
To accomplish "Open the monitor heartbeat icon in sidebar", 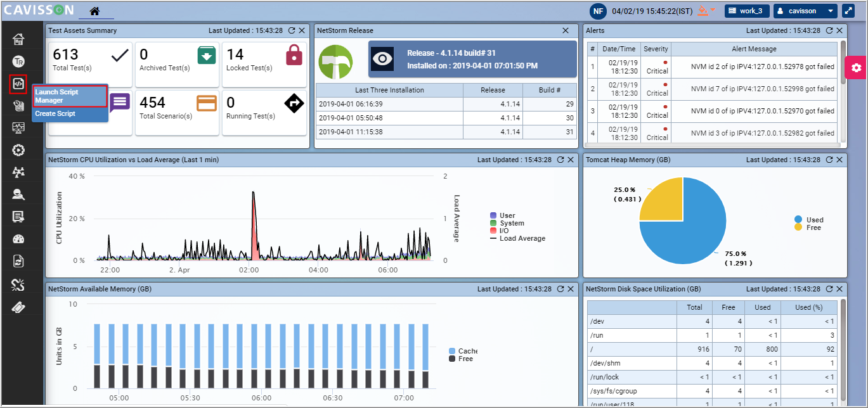I will click(x=18, y=128).
